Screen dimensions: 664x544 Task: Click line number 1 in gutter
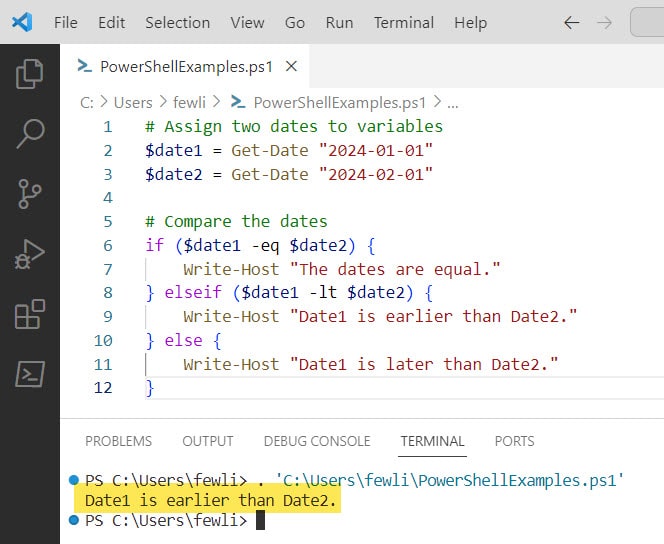pyautogui.click(x=108, y=127)
